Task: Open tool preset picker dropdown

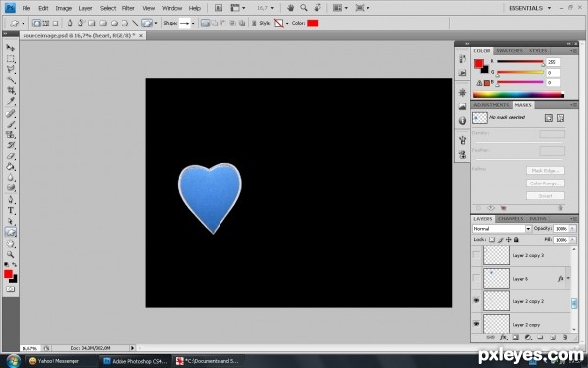Action: tap(23, 24)
